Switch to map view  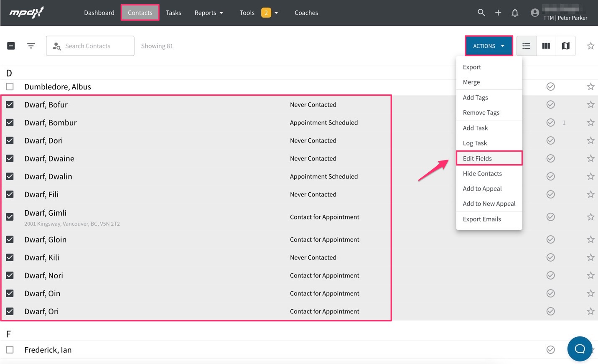(565, 46)
